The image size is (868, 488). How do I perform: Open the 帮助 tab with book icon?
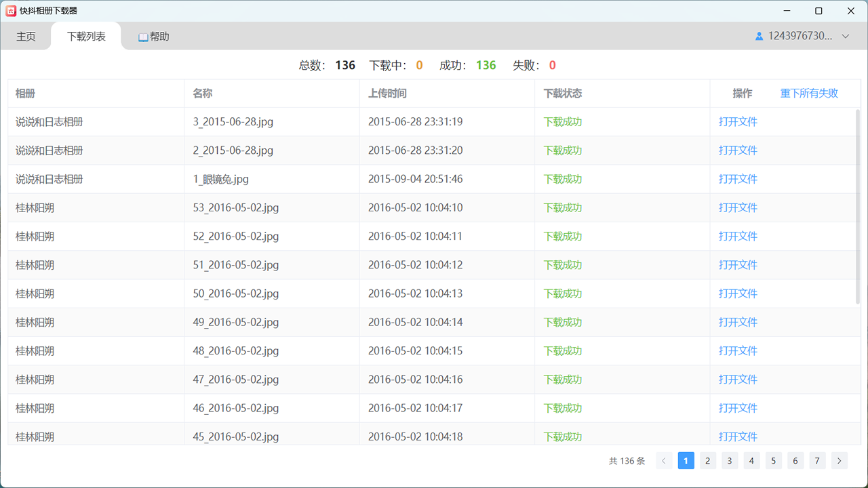pos(153,37)
